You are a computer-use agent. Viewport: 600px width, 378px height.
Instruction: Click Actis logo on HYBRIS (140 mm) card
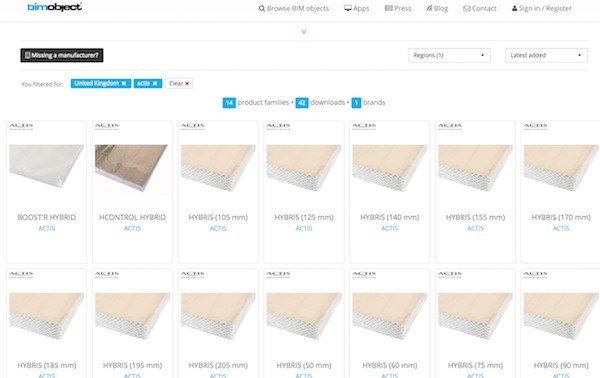[x=364, y=126]
